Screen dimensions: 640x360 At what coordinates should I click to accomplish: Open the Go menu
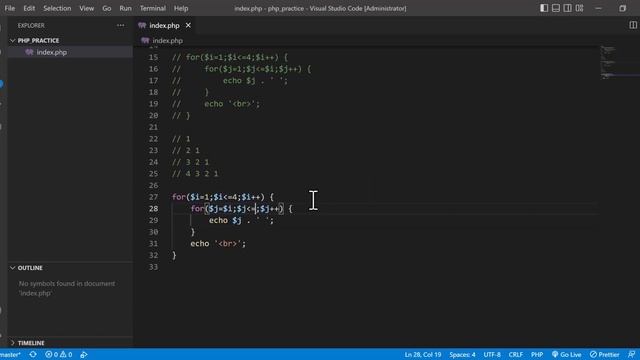(x=107, y=8)
